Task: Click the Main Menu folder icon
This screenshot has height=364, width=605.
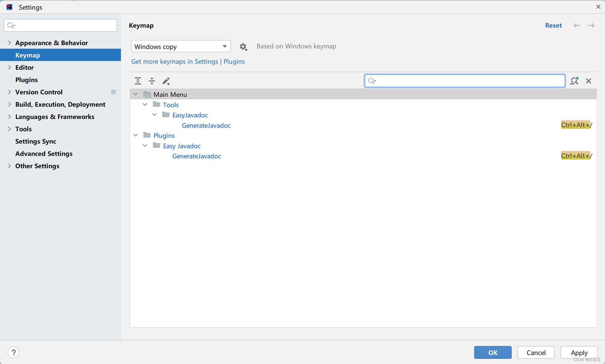Action: click(x=147, y=95)
